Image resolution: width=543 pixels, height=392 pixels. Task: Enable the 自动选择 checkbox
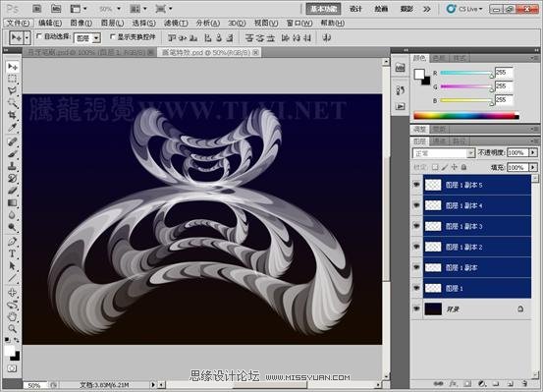pyautogui.click(x=39, y=36)
